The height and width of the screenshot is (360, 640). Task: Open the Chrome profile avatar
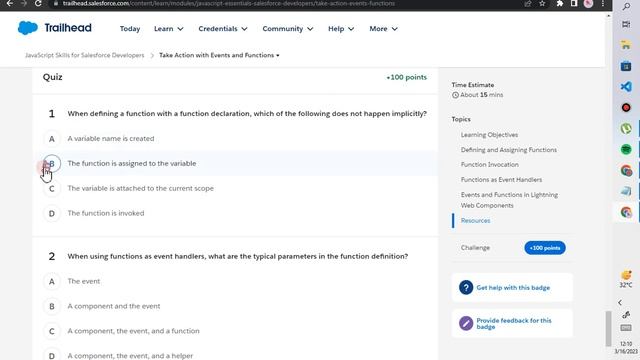(588, 3)
